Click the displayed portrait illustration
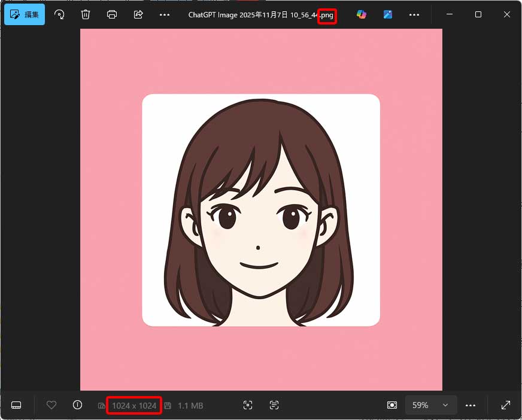The width and height of the screenshot is (522, 420). (x=261, y=209)
